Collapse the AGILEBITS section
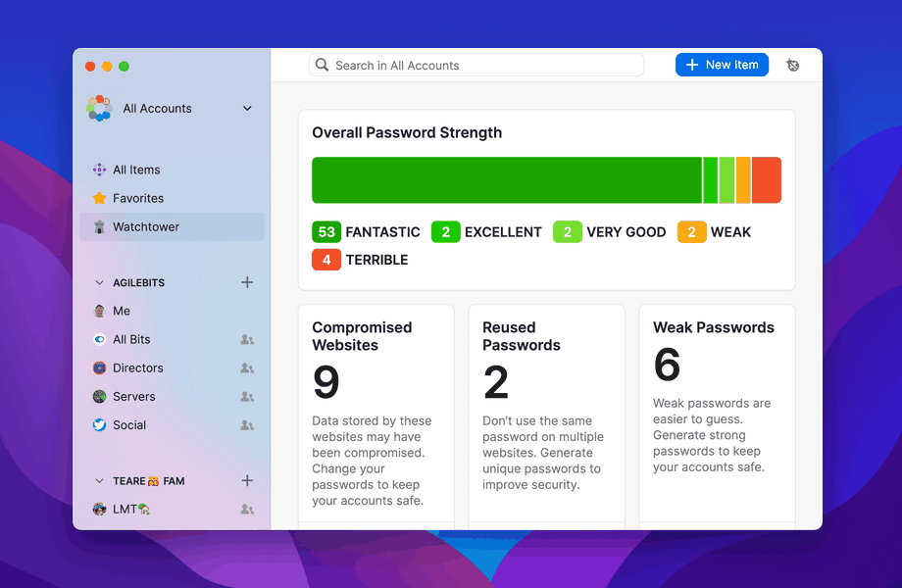 (x=98, y=282)
